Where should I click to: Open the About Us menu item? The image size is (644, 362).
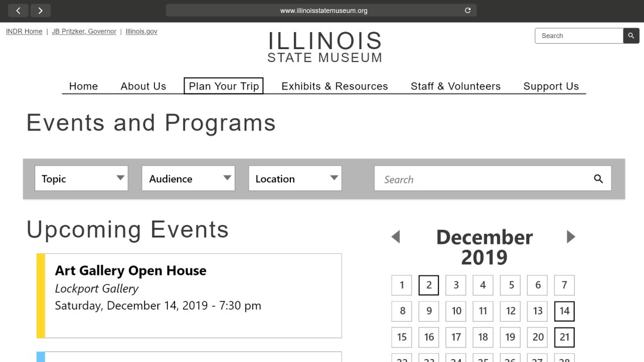point(143,86)
